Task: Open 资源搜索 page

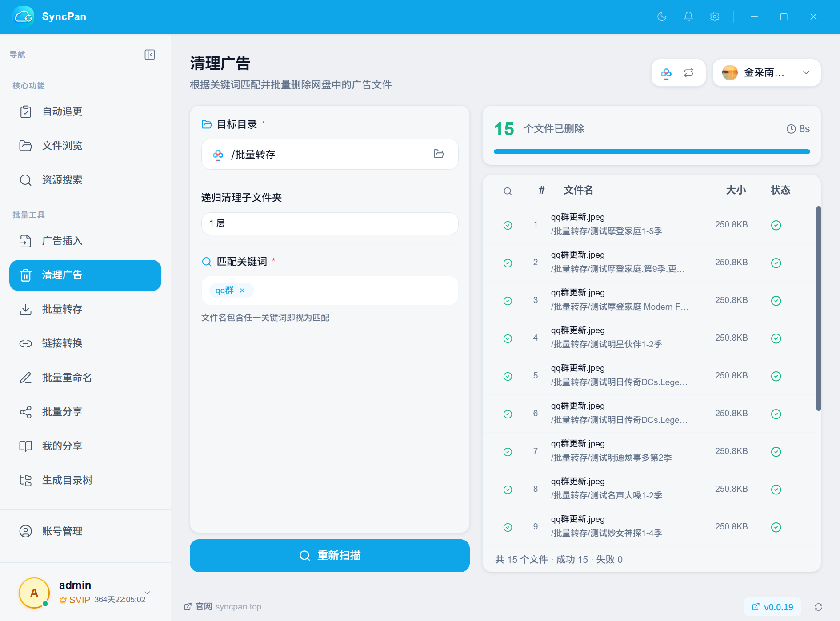Action: coord(85,180)
